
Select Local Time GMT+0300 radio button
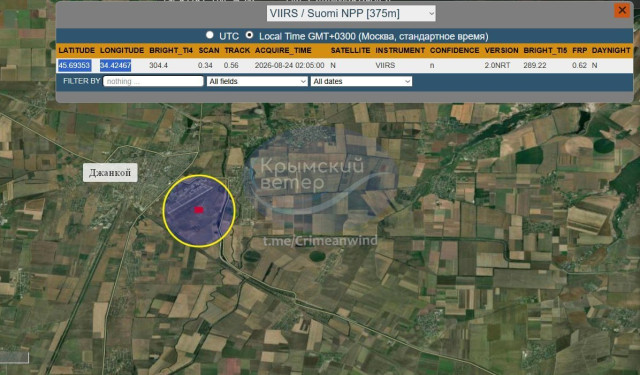(x=249, y=35)
